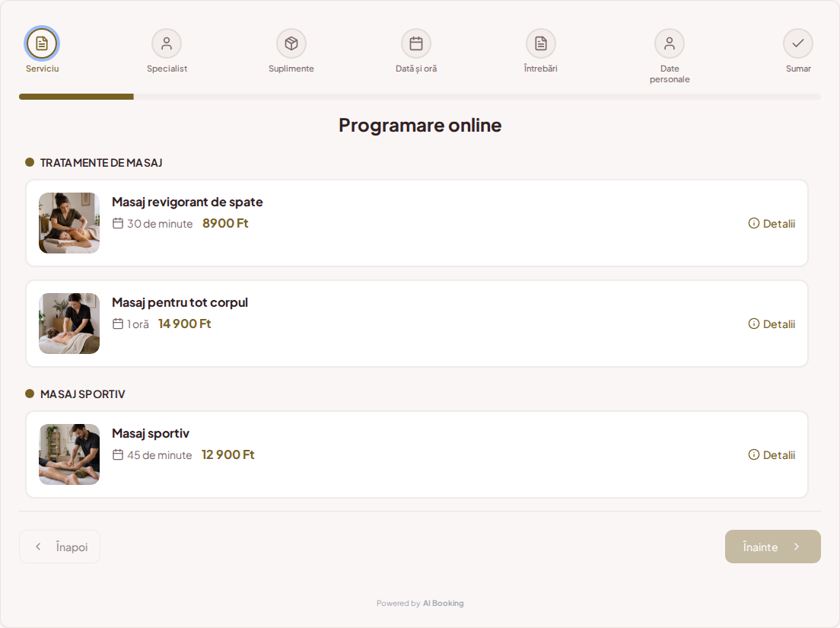Viewport: 840px width, 628px height.
Task: Click the Suplimente step label
Action: [291, 69]
